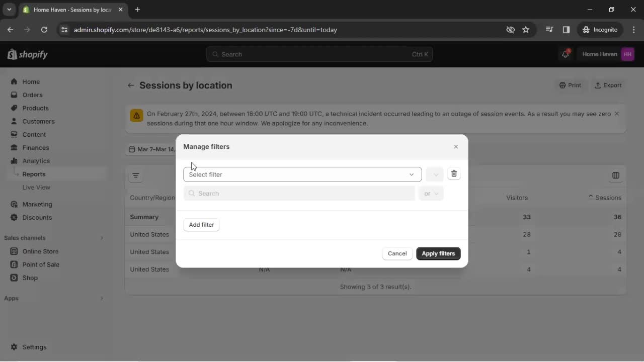
Task: Open the Mar 7–Mar 14 date range picker
Action: (151, 149)
